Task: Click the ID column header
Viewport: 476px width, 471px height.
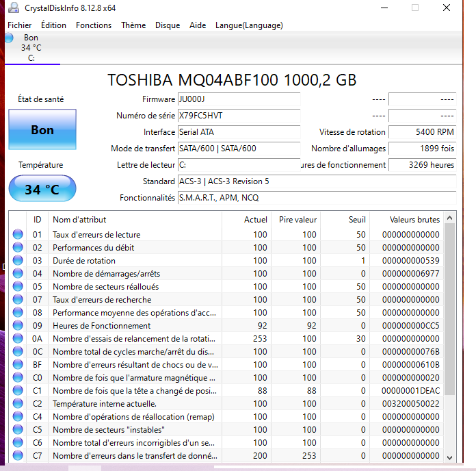Action: (37, 219)
